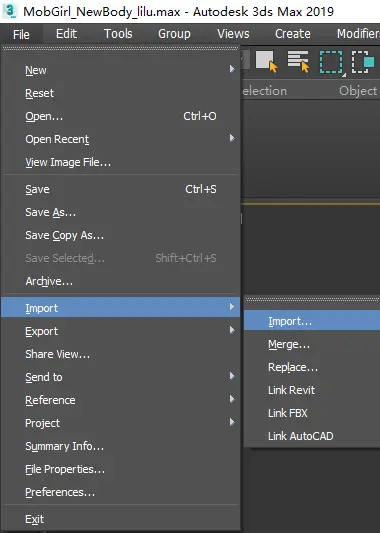Toggle Window/Crossing selection icon
Viewport: 380px width, 533px height.
click(x=363, y=62)
